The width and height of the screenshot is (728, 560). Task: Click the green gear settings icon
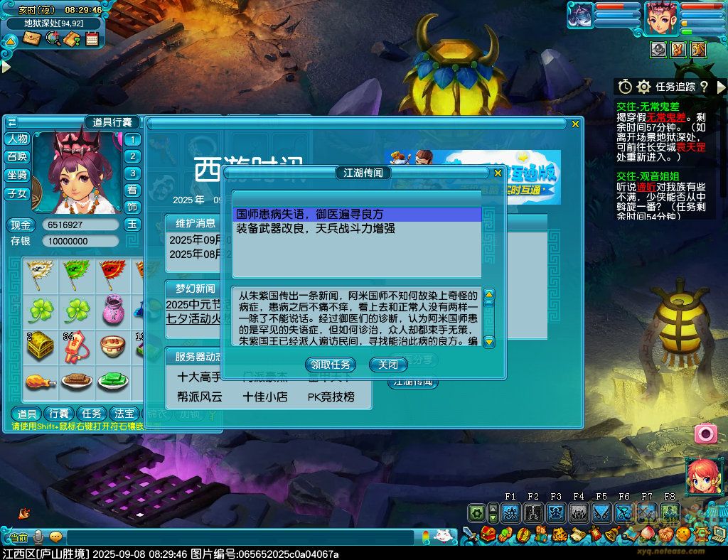coord(476,512)
